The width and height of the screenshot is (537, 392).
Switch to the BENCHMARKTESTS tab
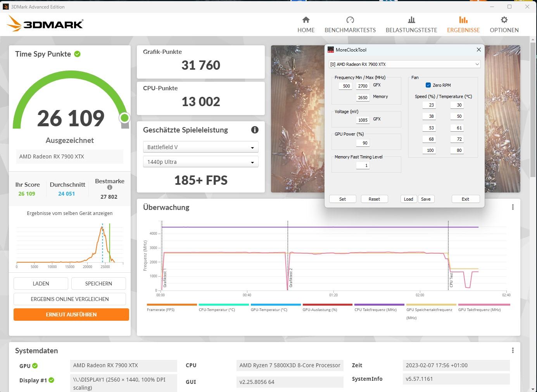(x=350, y=24)
